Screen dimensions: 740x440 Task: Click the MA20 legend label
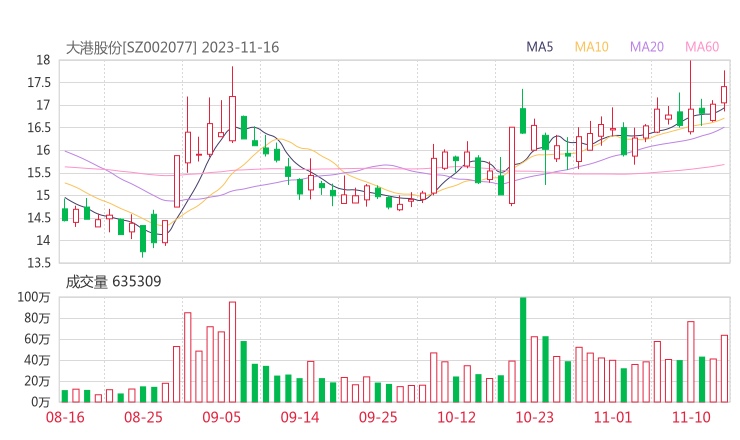point(647,47)
